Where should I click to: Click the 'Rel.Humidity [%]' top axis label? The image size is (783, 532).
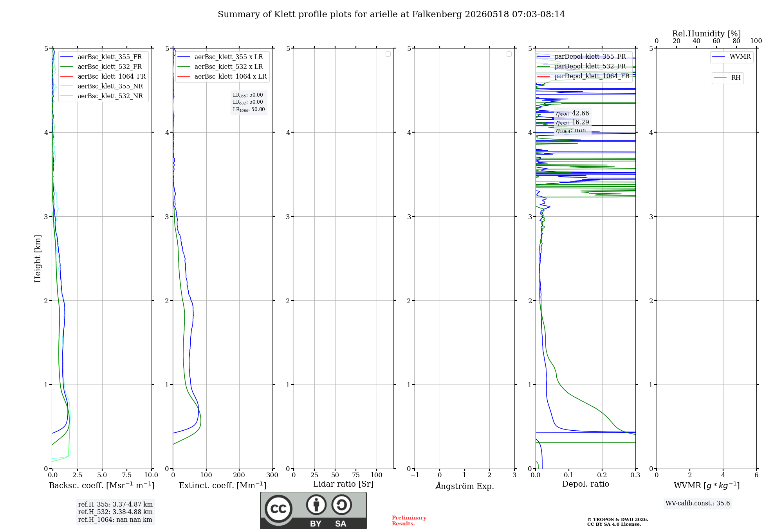point(707,34)
